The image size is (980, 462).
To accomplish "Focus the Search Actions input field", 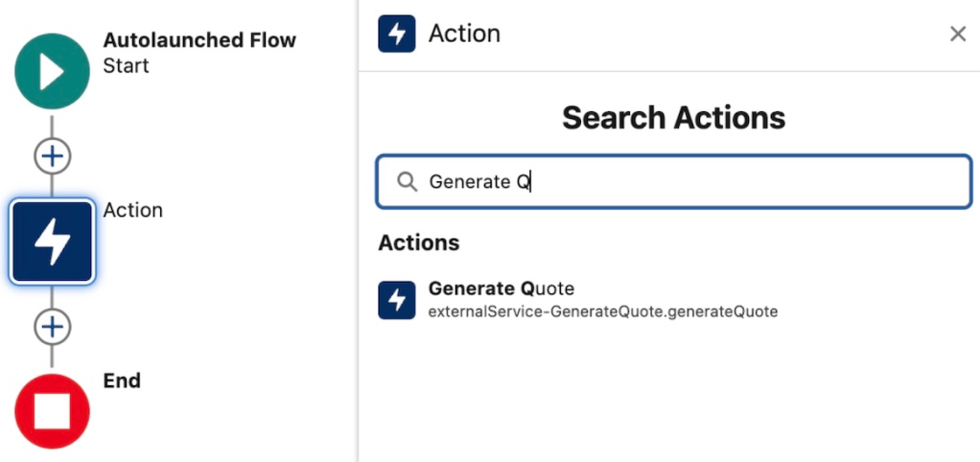I will [690, 182].
